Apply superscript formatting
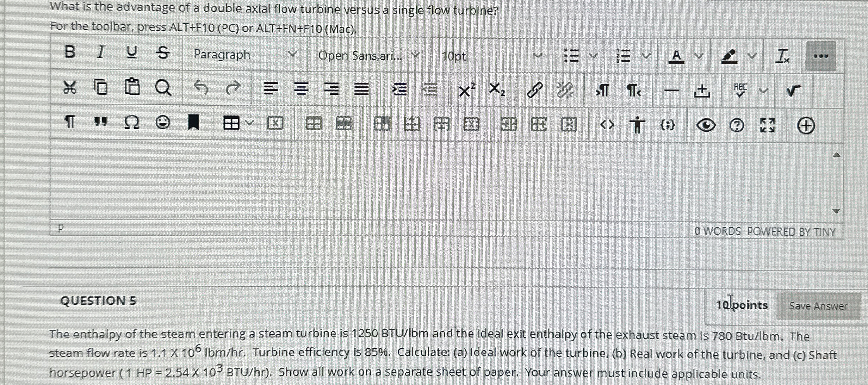The width and height of the screenshot is (868, 385). [466, 90]
